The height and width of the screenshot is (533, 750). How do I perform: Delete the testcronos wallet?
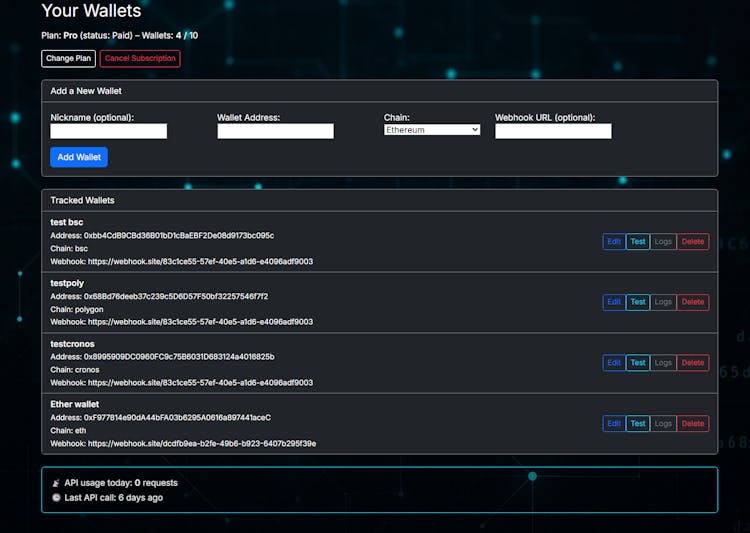[693, 363]
